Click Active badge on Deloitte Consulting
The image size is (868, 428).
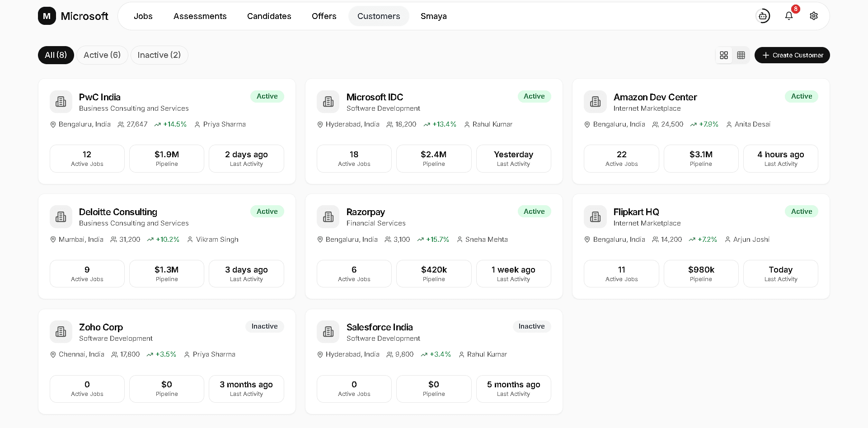[x=267, y=212]
